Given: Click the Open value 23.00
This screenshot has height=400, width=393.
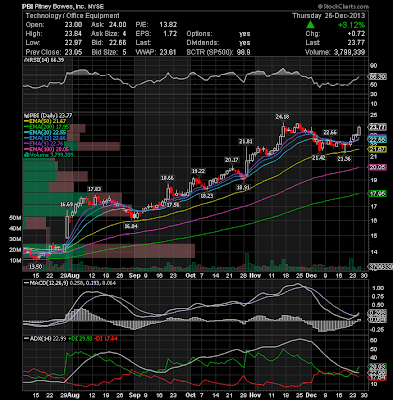Looking at the screenshot, I should tap(73, 25).
